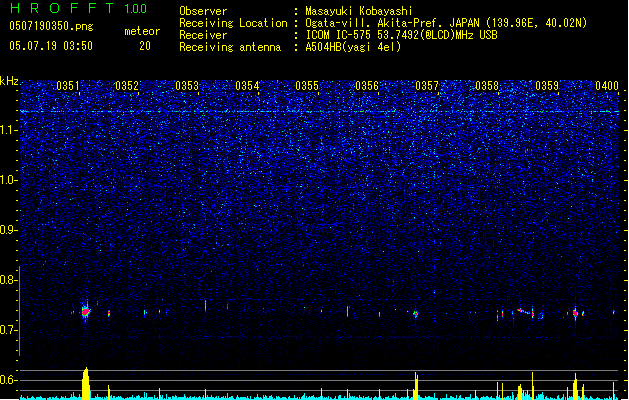Click the 0354 time marker
The height and width of the screenshot is (400, 629).
(247, 86)
